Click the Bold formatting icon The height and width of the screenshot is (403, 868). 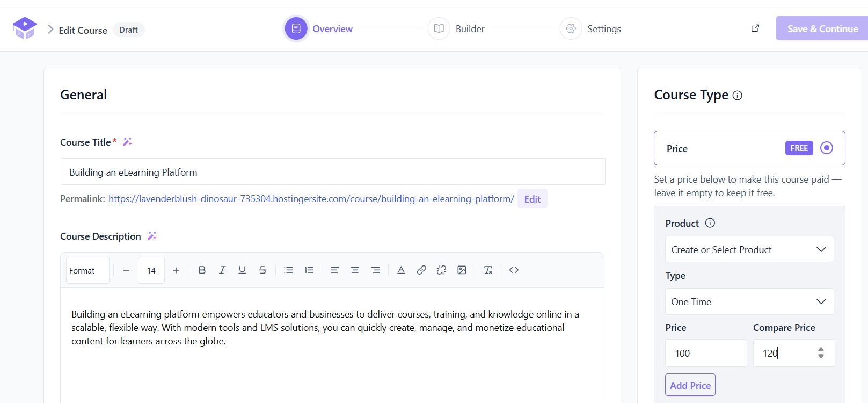tap(202, 270)
